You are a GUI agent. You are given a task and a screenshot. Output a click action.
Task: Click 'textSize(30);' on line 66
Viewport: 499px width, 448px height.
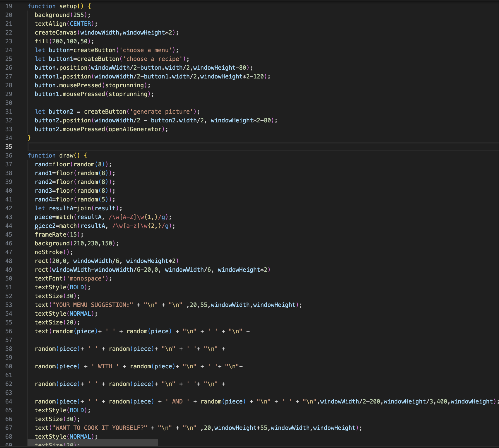pos(57,419)
